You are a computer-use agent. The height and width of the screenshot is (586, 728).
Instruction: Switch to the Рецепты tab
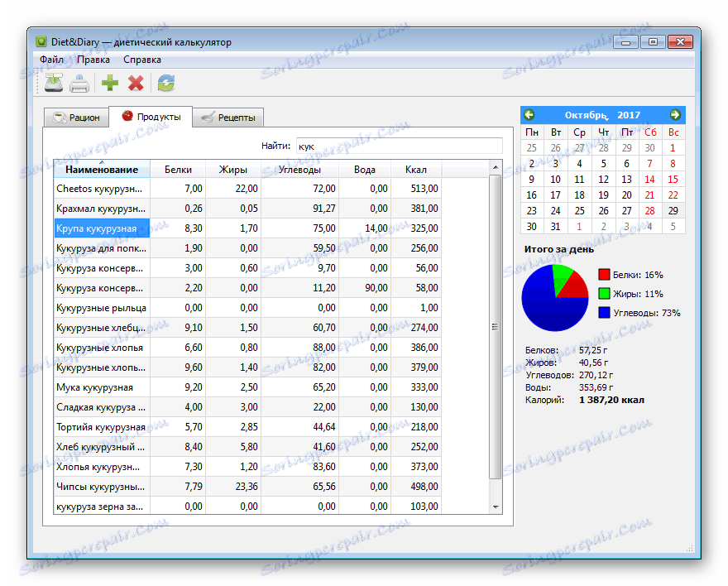click(x=227, y=118)
